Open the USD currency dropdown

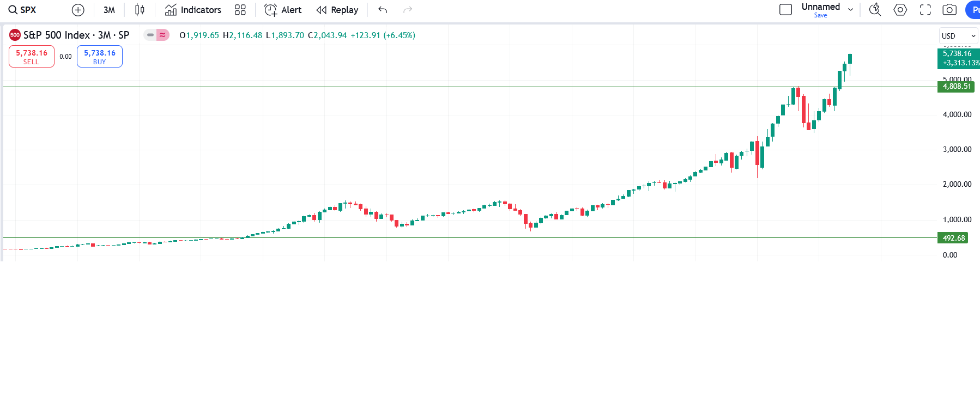[958, 36]
